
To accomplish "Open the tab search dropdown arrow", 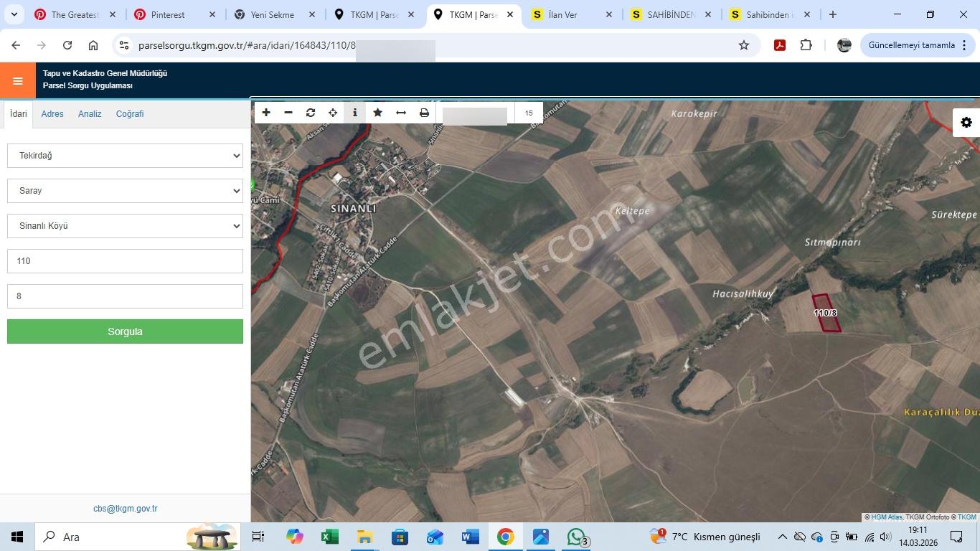I will point(14,14).
